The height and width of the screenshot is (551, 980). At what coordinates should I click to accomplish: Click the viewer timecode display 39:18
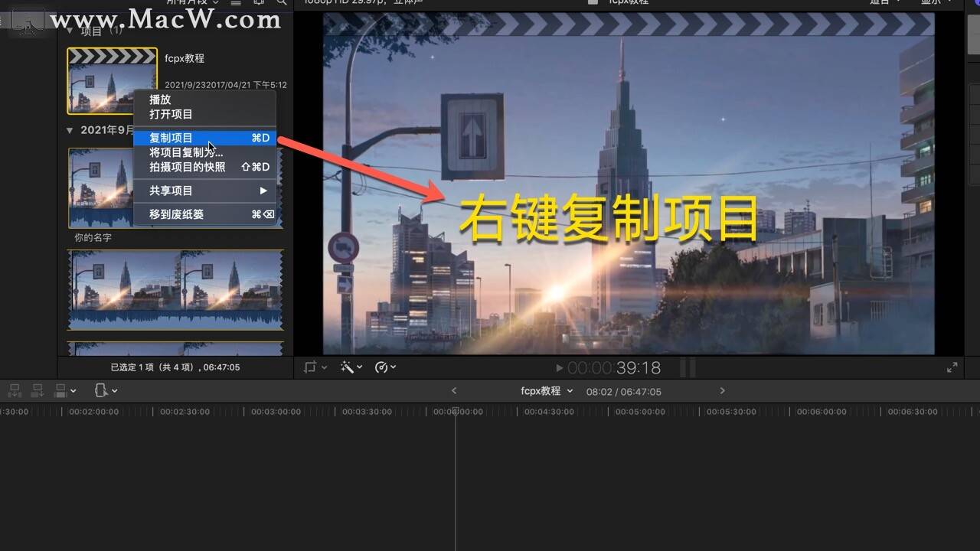tap(614, 368)
